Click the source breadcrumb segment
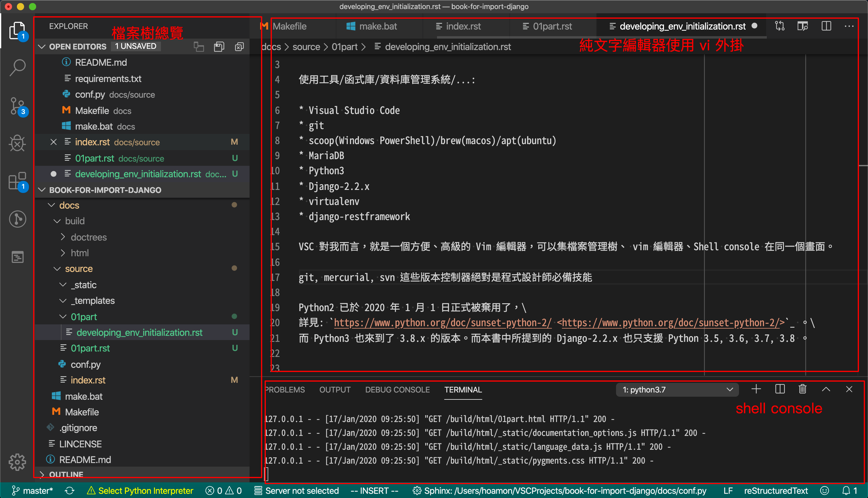868x498 pixels. (306, 46)
